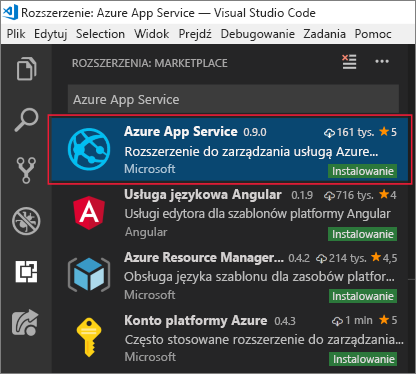Open the Debugowanie menu
This screenshot has height=374, width=416.
(x=258, y=34)
